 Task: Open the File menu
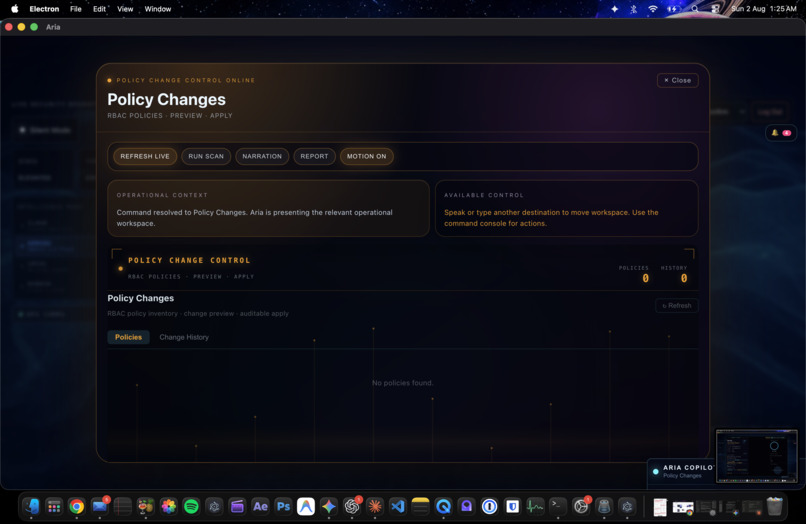76,9
